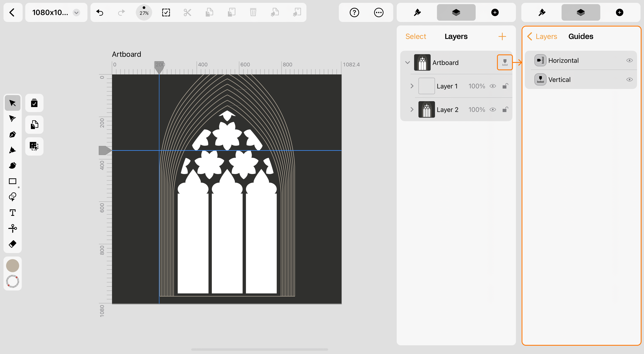
Task: Select the Pen tool
Action: tap(12, 134)
